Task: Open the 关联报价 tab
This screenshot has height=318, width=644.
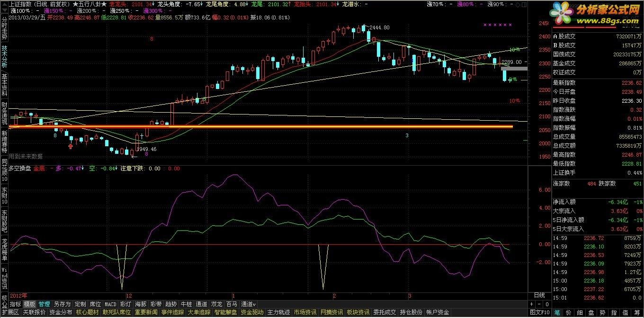Action: 35,312
